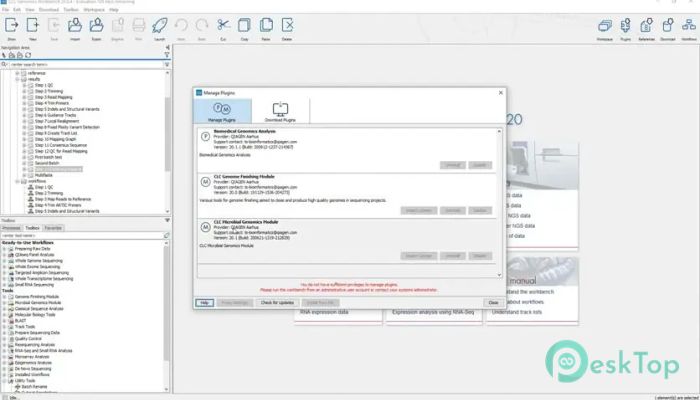Select Step 3 Read Mapping folder
Image resolution: width=700 pixels, height=400 pixels.
point(53,97)
